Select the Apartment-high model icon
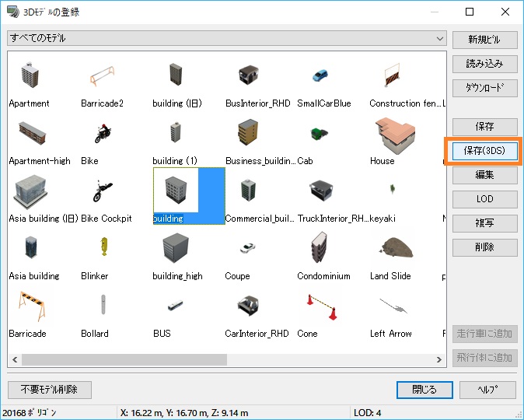Viewport: 524px width, 420px height. coord(32,133)
